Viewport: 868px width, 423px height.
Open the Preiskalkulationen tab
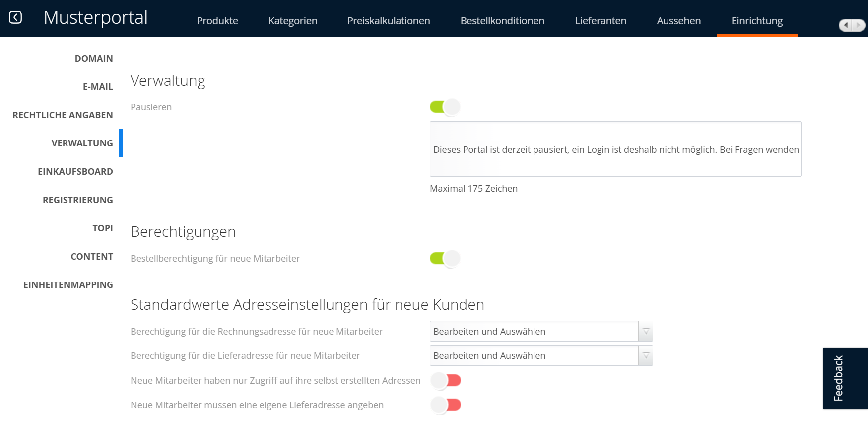click(389, 21)
